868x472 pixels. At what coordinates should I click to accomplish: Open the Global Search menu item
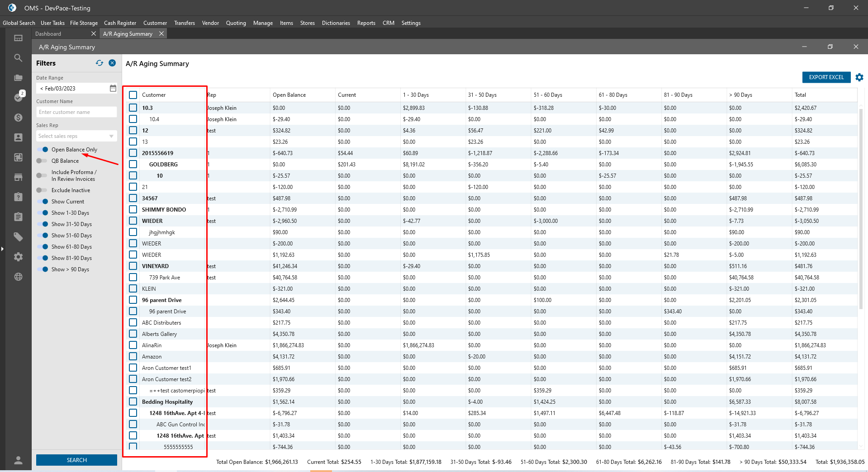[x=19, y=23]
